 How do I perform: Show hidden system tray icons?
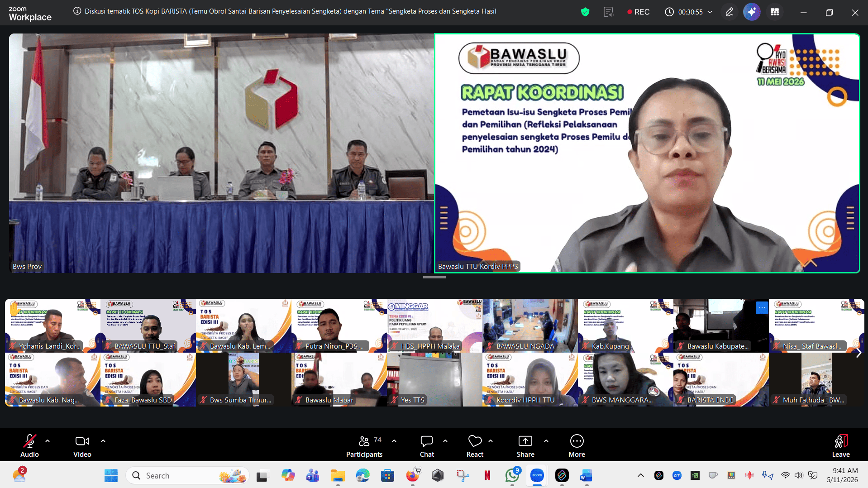pos(640,475)
